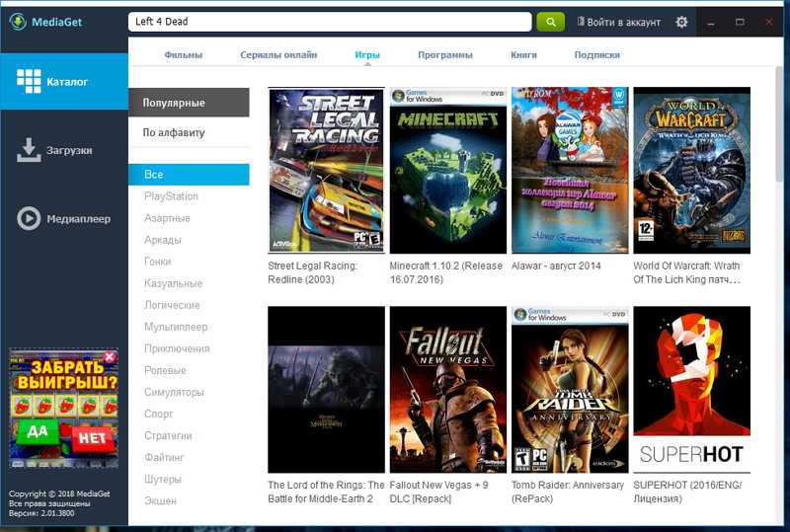Filter games by Шутеры genre

(163, 479)
